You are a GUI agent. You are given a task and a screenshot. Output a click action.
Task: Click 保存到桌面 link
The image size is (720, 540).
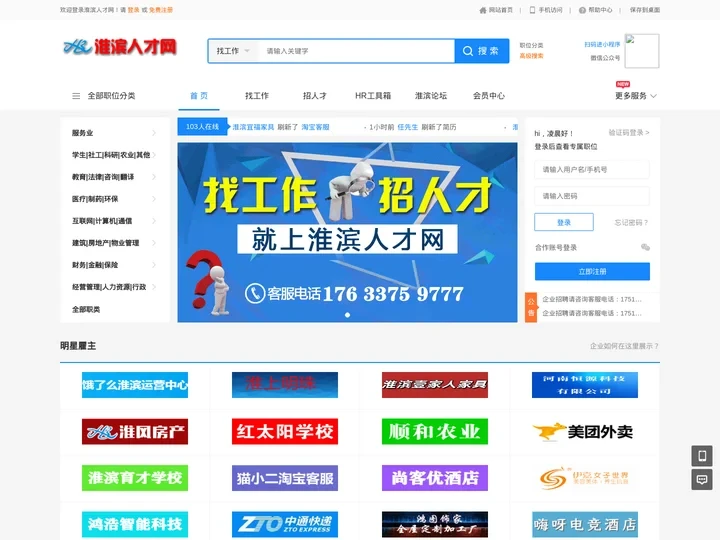[645, 10]
